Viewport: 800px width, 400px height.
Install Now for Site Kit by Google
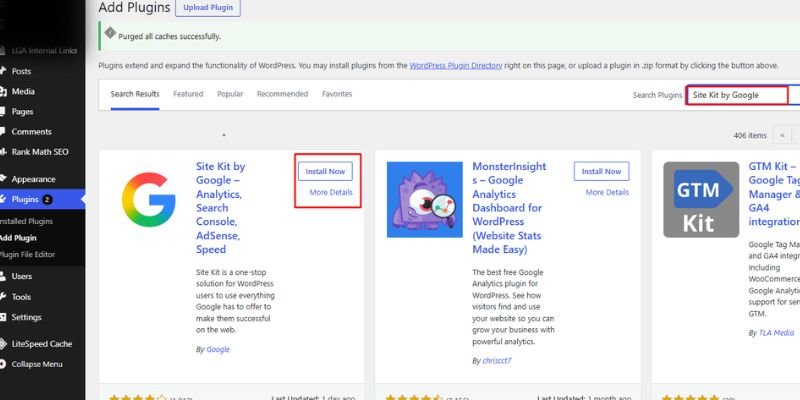tap(326, 171)
